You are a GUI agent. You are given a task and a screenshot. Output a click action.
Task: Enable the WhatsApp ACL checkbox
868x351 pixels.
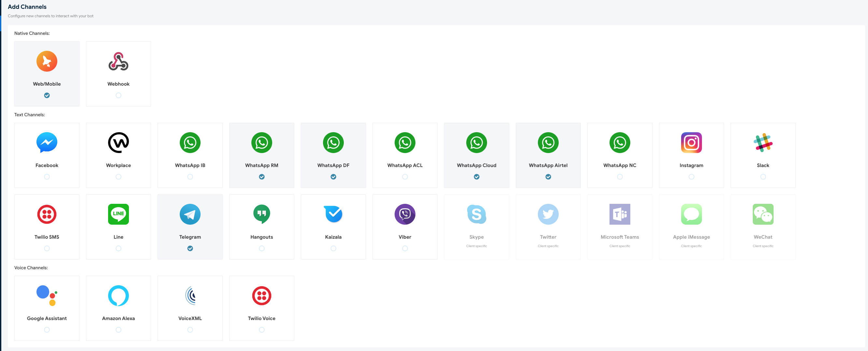point(405,176)
